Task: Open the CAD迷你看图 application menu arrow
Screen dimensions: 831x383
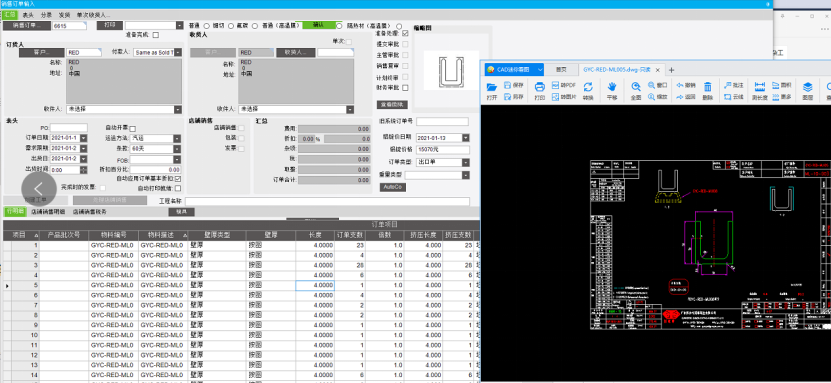Action: [x=540, y=69]
